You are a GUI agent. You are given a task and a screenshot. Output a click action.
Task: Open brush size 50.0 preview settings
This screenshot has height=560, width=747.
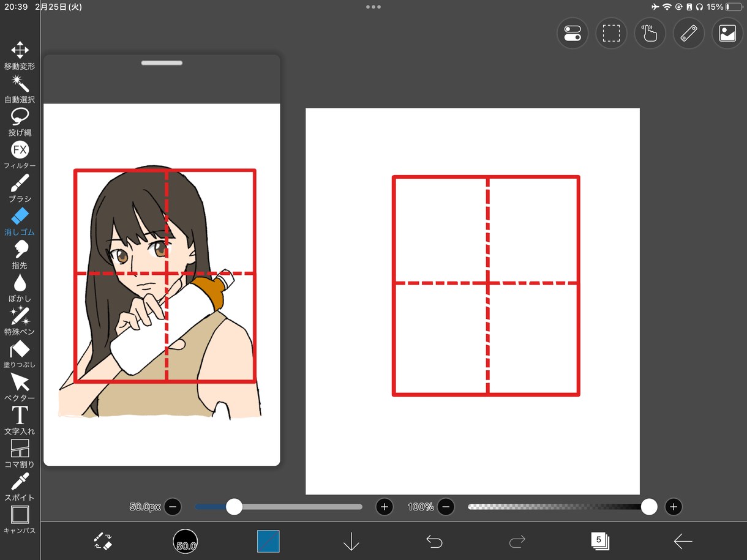coord(186,541)
